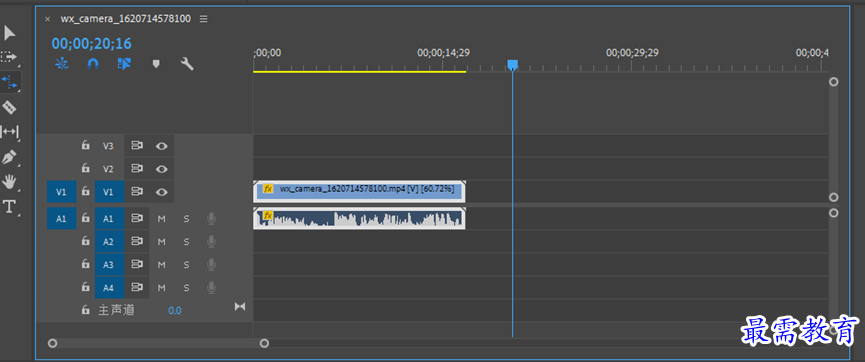Select the Selection arrow tool
The image size is (865, 362).
point(9,33)
